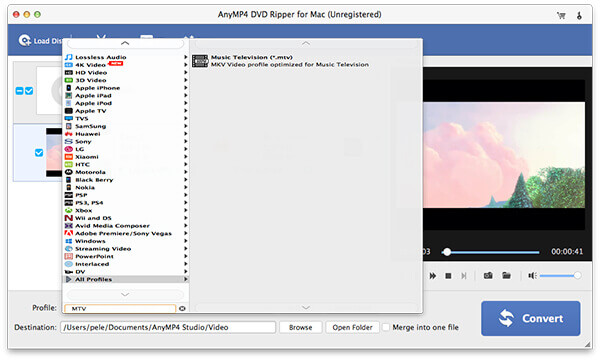Click the PowerPoint category icon
Image resolution: width=600 pixels, height=360 pixels.
point(68,256)
